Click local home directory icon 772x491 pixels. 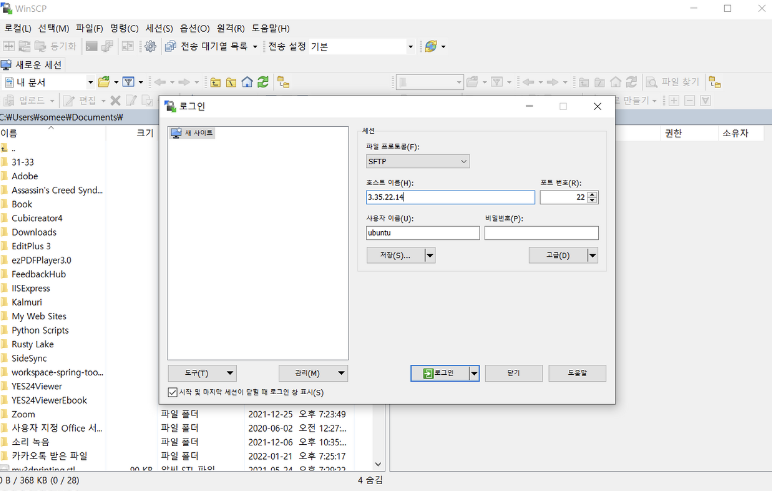[247, 82]
